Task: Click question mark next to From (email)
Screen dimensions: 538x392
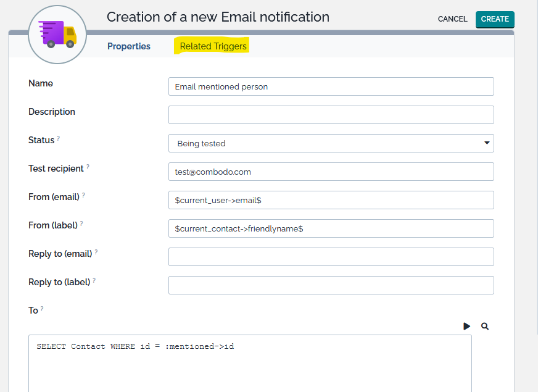Action: coord(83,196)
